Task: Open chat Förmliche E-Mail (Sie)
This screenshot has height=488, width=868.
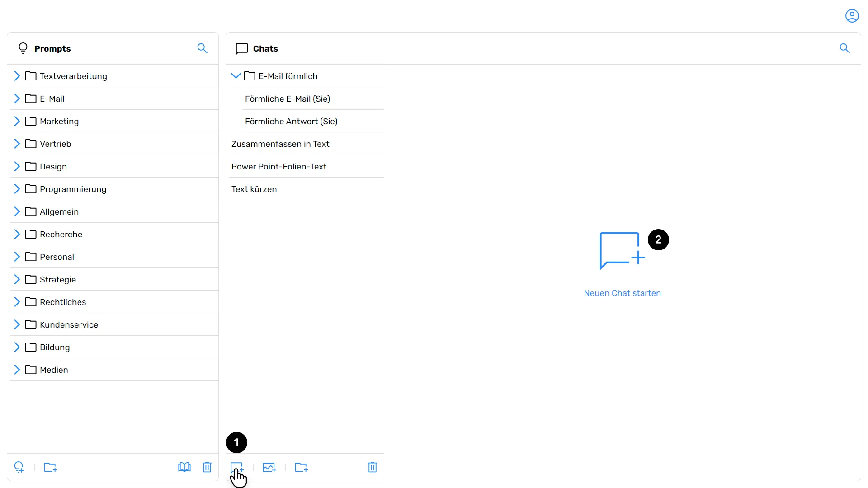Action: [288, 99]
